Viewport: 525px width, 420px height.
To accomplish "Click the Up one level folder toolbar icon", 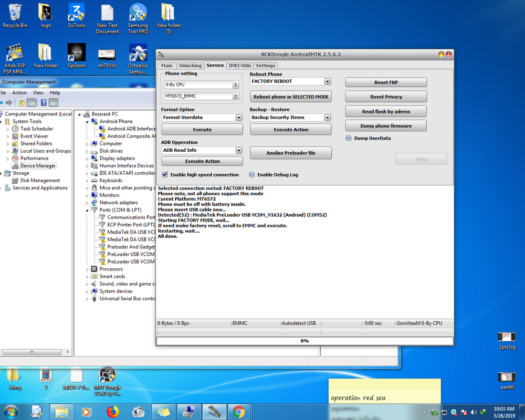I will pyautogui.click(x=22, y=103).
